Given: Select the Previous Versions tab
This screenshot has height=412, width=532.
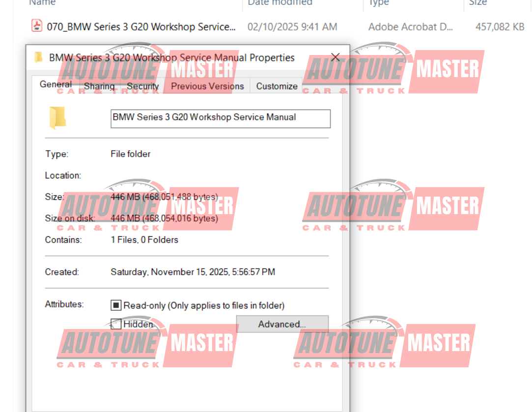Looking at the screenshot, I should tap(207, 86).
